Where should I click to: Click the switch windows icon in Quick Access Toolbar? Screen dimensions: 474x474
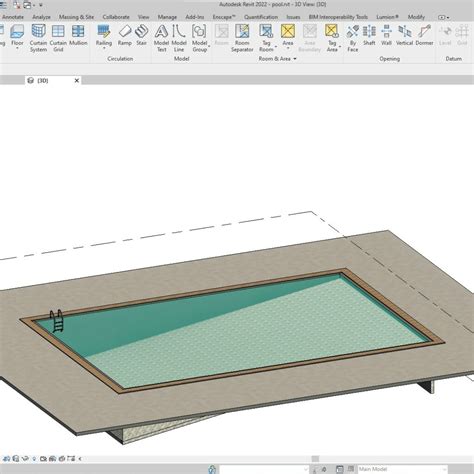tap(27, 5)
